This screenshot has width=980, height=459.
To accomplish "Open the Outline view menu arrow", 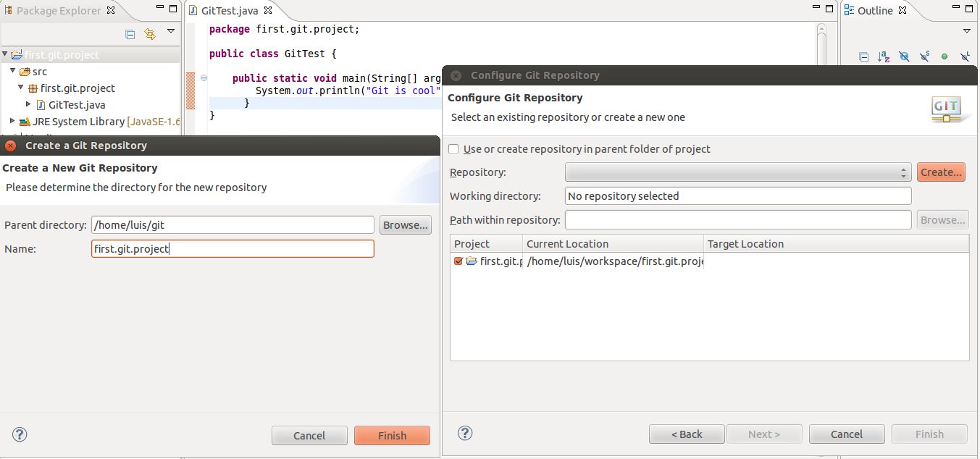I will click(x=966, y=31).
